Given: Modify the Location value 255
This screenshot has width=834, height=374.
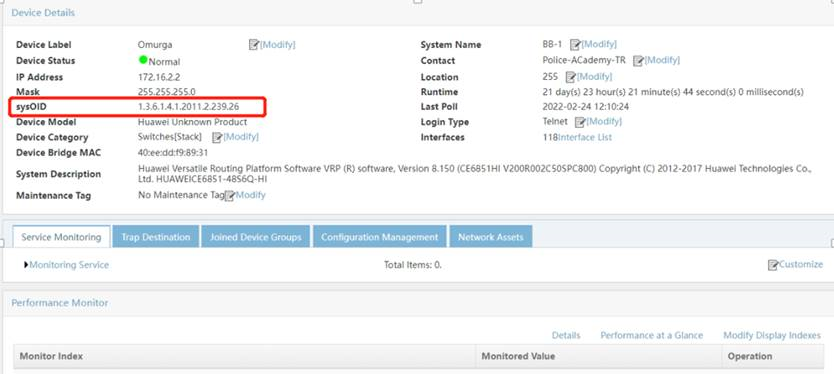Looking at the screenshot, I should coord(594,77).
